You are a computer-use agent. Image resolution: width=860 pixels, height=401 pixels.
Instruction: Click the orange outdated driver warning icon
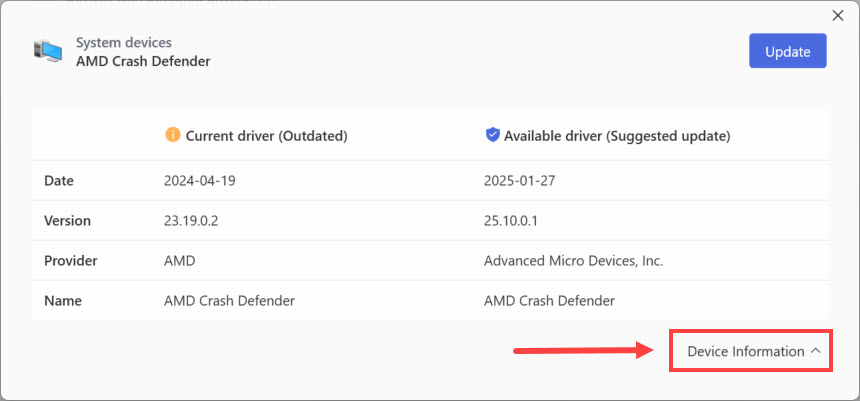tap(172, 135)
